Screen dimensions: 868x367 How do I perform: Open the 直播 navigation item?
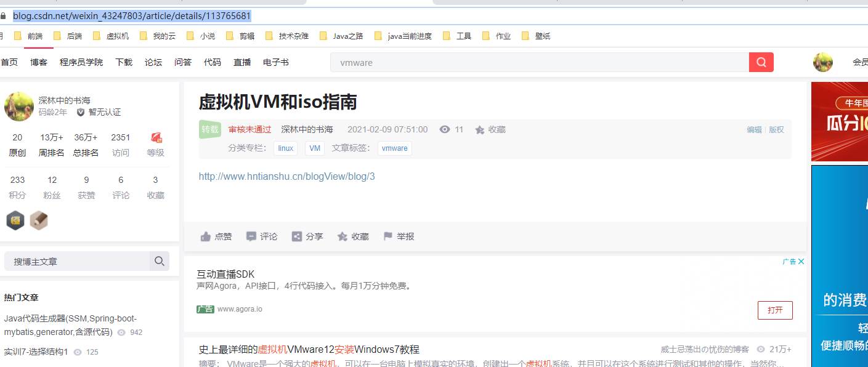tap(242, 62)
